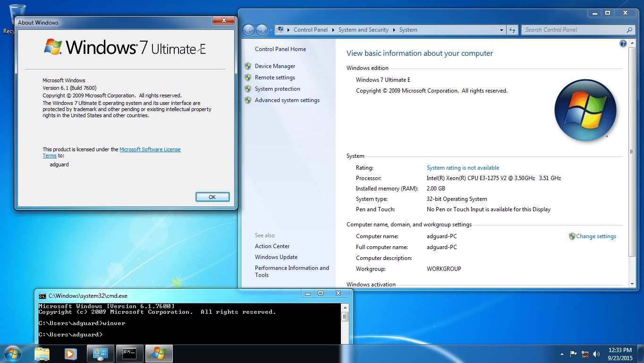Screen dimensions: 644x363
Task: Switch to cmd.exe taskbar button
Action: point(129,354)
